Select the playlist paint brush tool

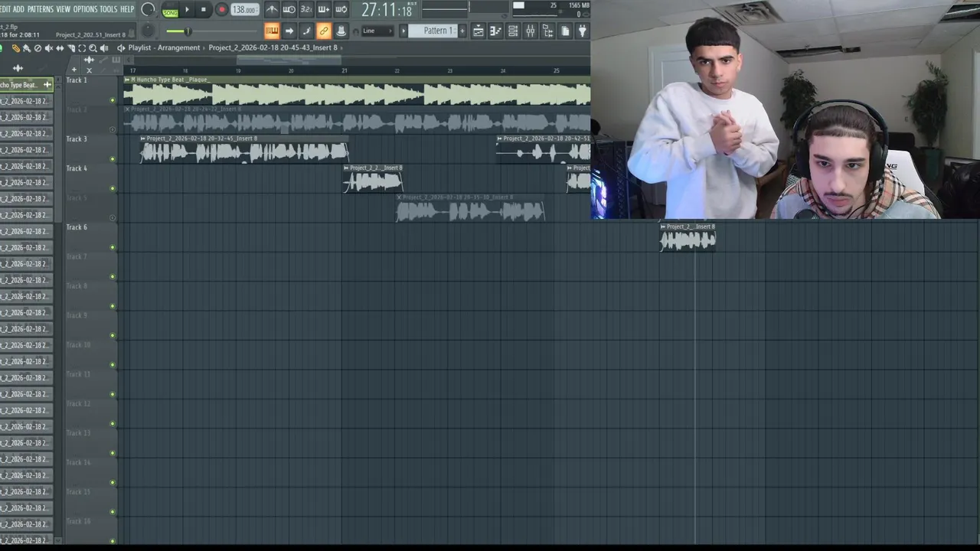[27, 48]
